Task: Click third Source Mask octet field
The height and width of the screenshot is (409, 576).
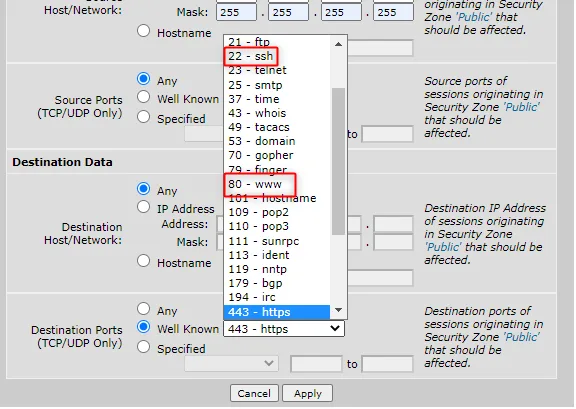Action: [341, 12]
